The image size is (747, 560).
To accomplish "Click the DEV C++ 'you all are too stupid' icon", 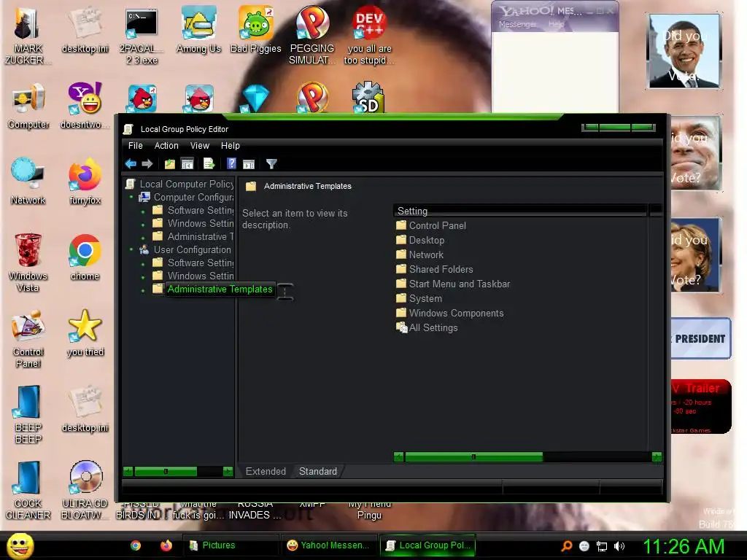I will point(369,36).
